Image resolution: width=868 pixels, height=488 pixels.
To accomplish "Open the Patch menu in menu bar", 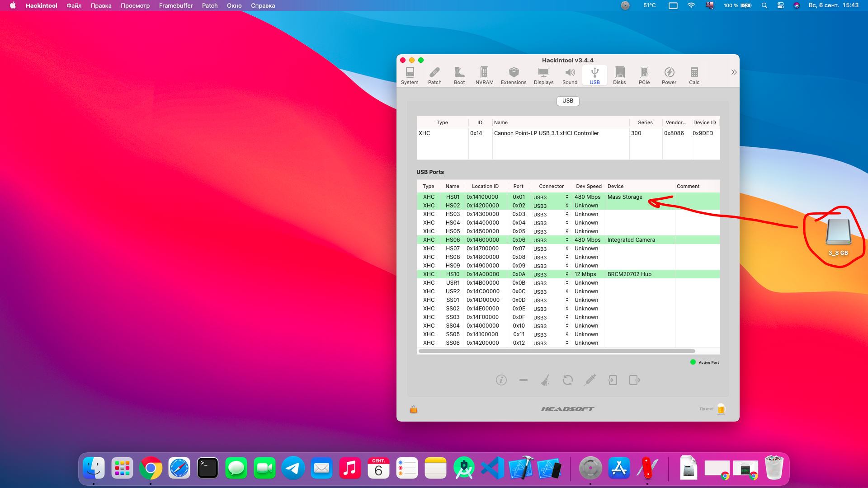I will click(x=210, y=5).
